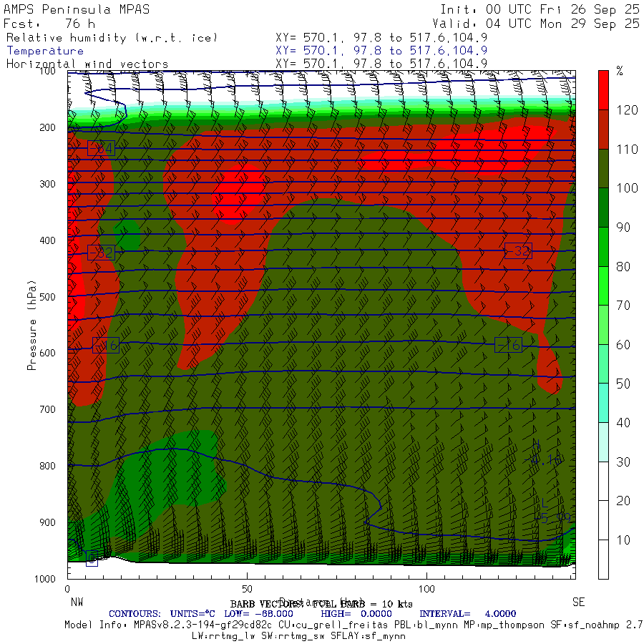Click the blue "Temperature" legend label
The width and height of the screenshot is (644, 644).
point(45,51)
